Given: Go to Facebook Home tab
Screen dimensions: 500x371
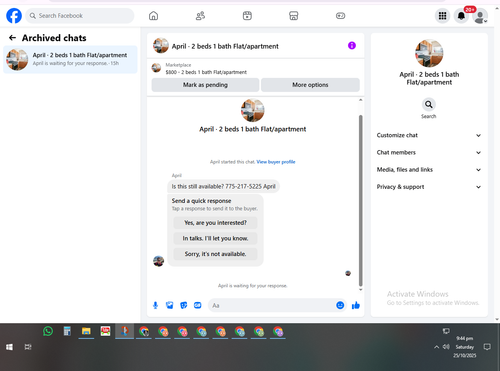Looking at the screenshot, I should (x=153, y=16).
